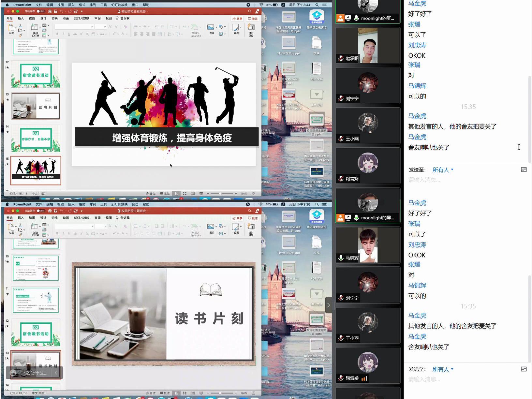Switch to 设计 ribbon tab above the sports slide
532x399 pixels.
43,18
